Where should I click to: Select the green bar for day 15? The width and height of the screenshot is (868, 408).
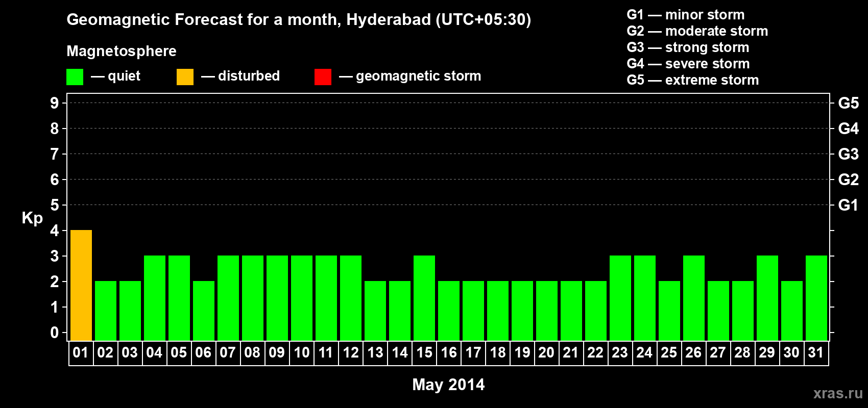point(424,298)
